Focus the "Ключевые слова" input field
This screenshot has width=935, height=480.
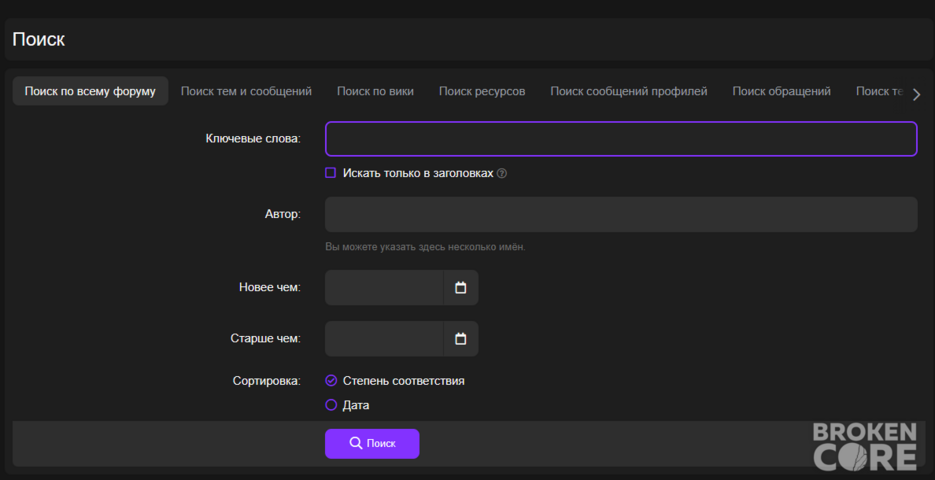pos(621,139)
